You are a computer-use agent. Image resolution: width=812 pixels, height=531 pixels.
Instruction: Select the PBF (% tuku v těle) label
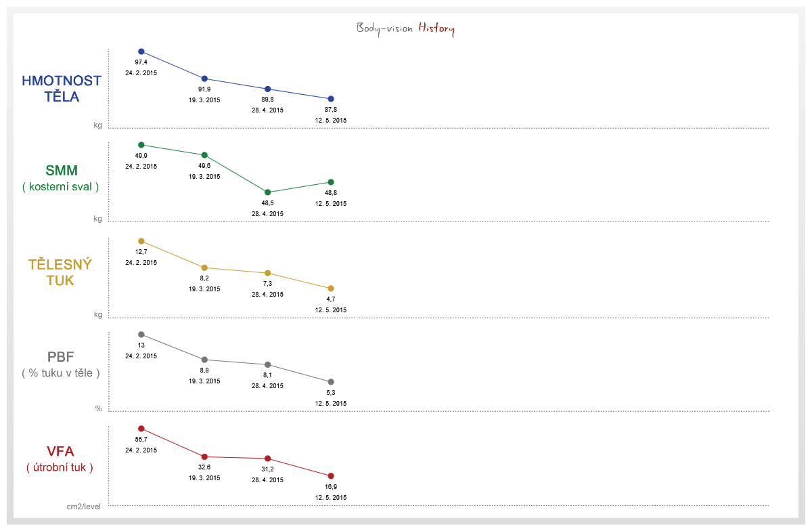pos(62,364)
